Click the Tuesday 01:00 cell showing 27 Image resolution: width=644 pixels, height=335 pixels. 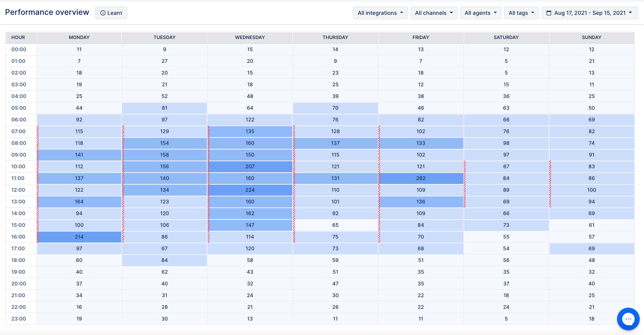[x=165, y=61]
